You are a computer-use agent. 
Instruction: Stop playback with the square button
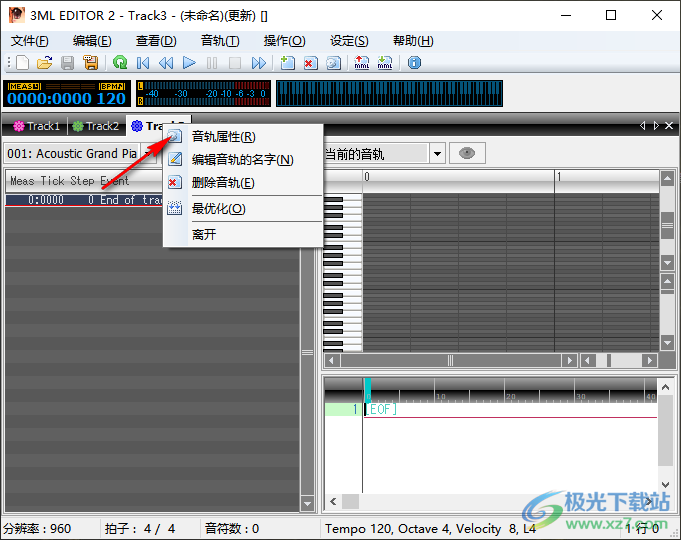point(235,63)
